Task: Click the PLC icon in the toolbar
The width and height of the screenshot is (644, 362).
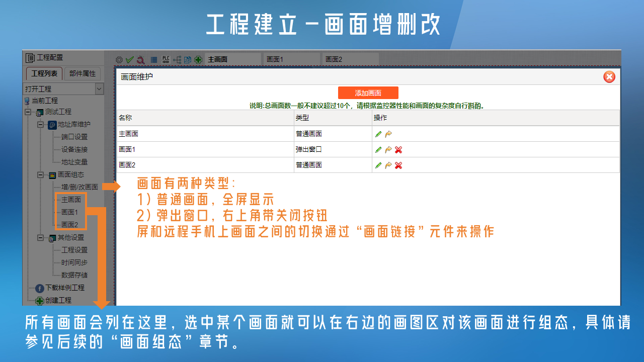Action: tap(166, 60)
